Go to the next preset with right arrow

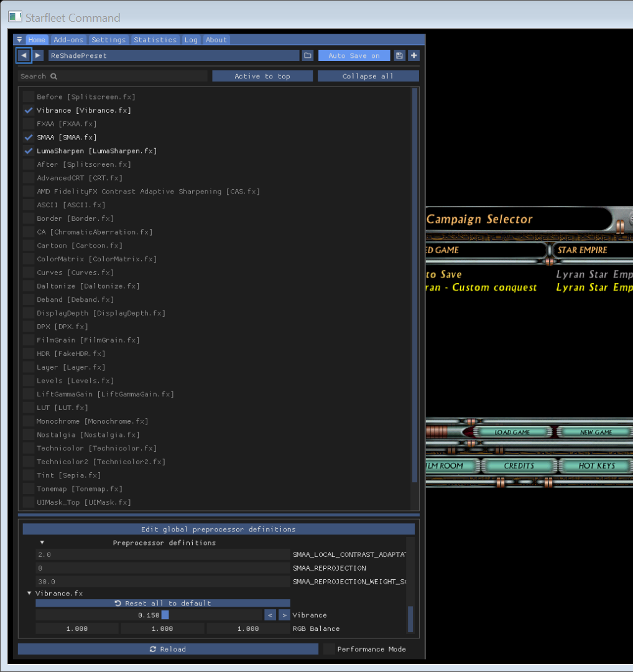[x=38, y=55]
